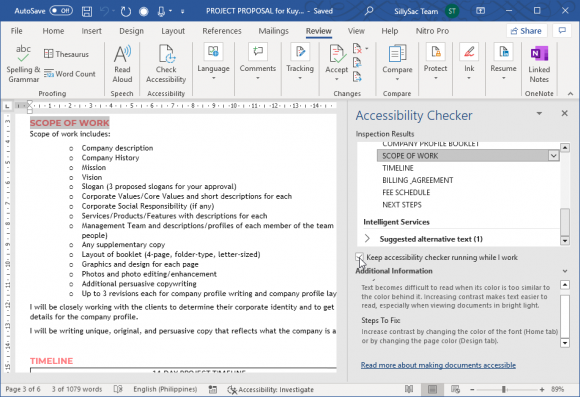Expand the Compare dropdown arrow
Viewport: 580px width, 397px height.
point(397,79)
